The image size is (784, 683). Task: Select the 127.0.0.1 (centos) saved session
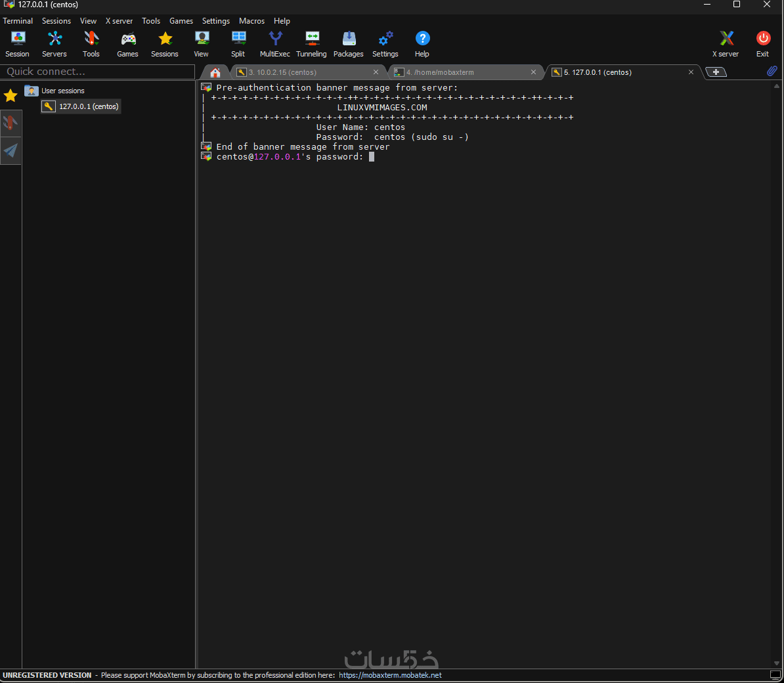point(88,106)
